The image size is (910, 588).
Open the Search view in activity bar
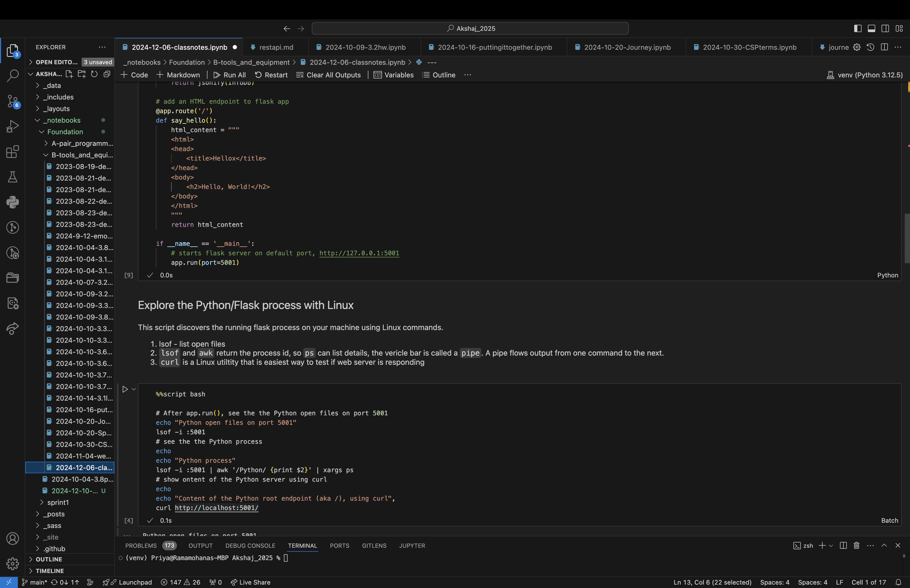(x=13, y=76)
